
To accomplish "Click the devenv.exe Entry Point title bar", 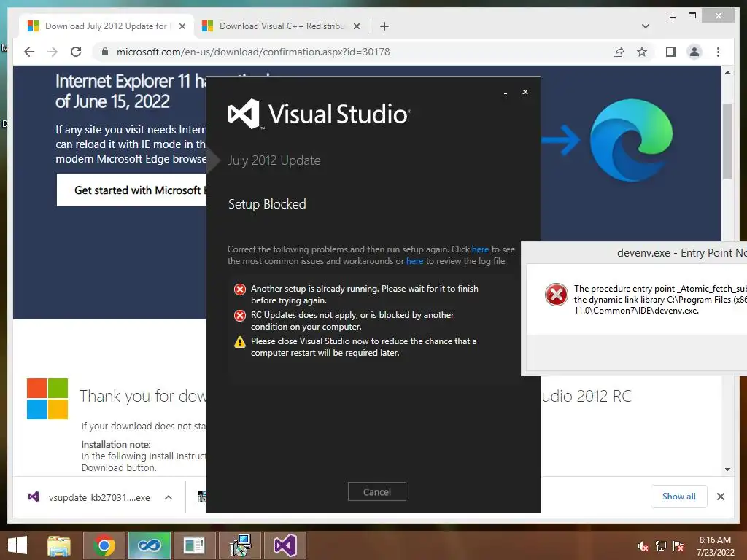I will point(634,253).
